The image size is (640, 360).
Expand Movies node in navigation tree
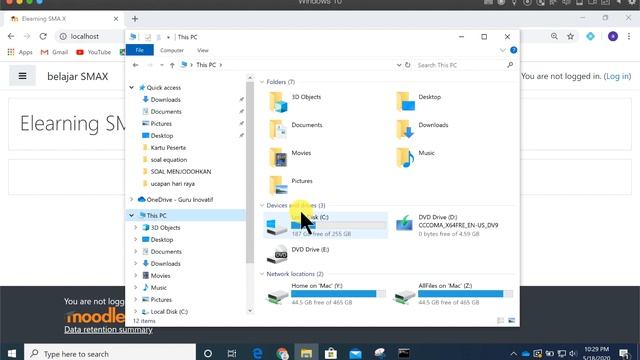pos(136,276)
